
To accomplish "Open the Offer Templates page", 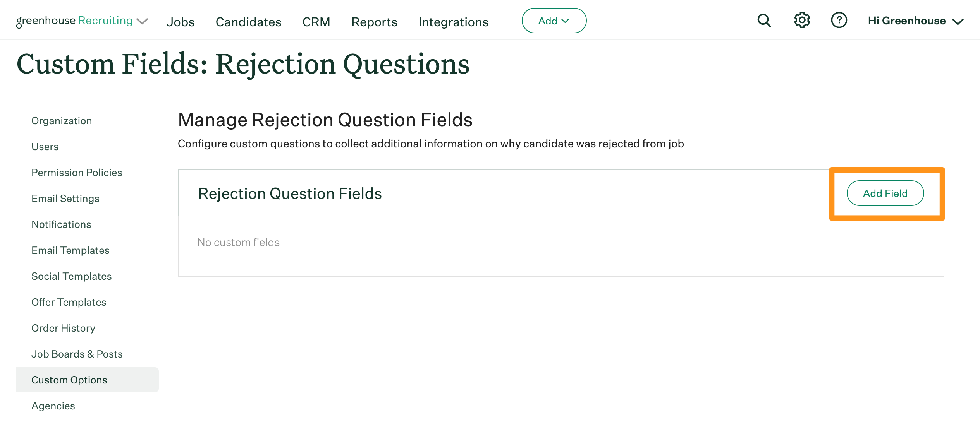I will click(x=69, y=302).
